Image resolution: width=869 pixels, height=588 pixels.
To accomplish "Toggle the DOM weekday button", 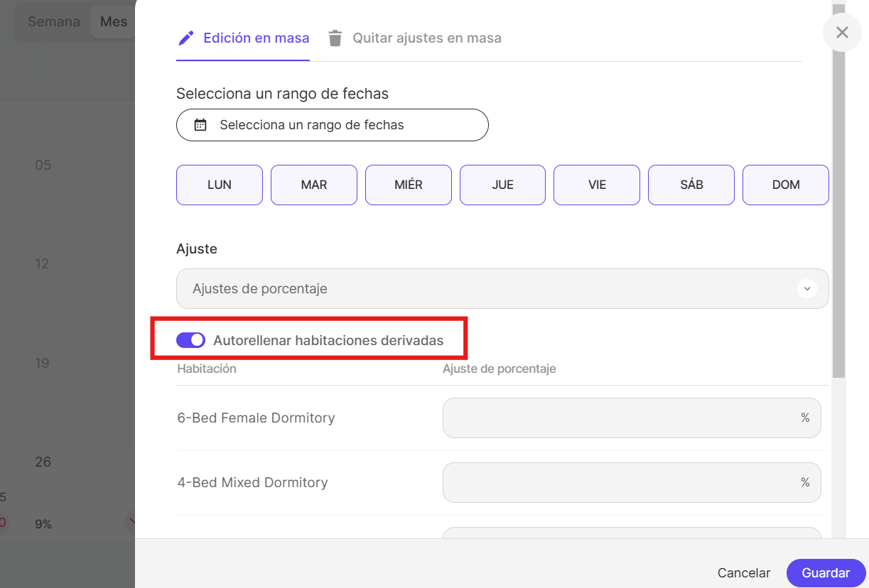I will (786, 185).
